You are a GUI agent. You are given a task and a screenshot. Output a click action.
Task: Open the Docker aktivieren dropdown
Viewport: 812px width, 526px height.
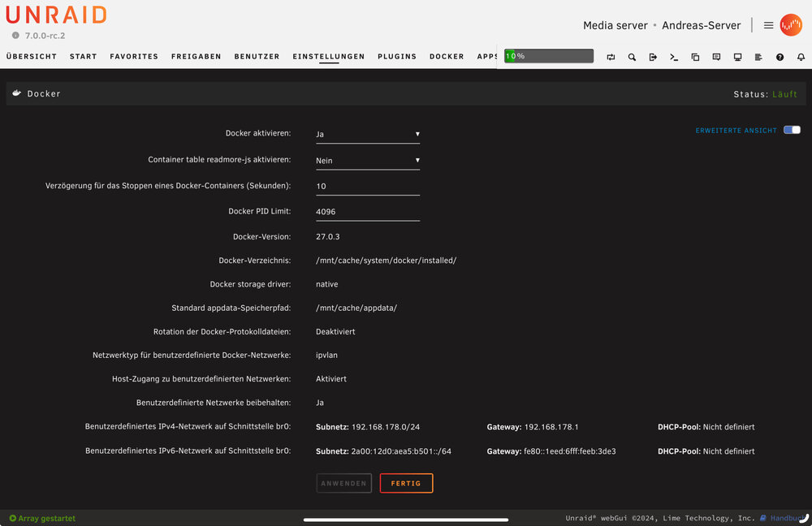point(368,134)
